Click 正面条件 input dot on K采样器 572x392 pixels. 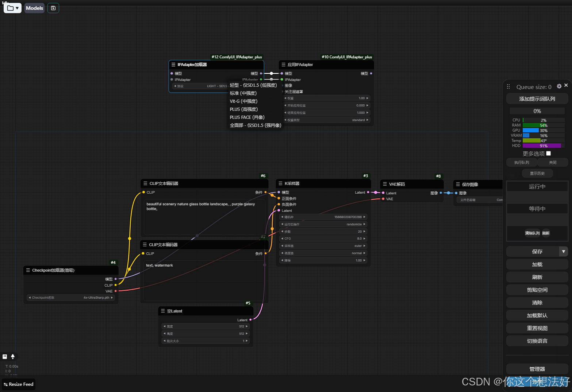click(x=279, y=198)
